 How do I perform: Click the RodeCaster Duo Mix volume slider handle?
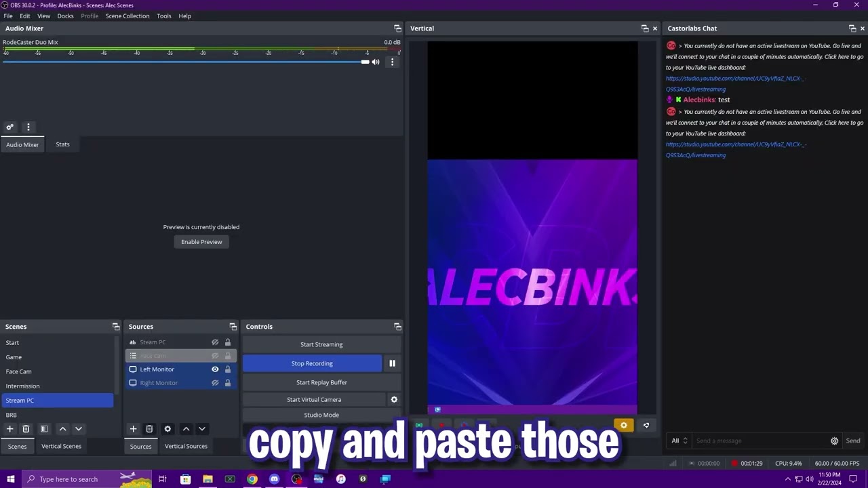[366, 62]
